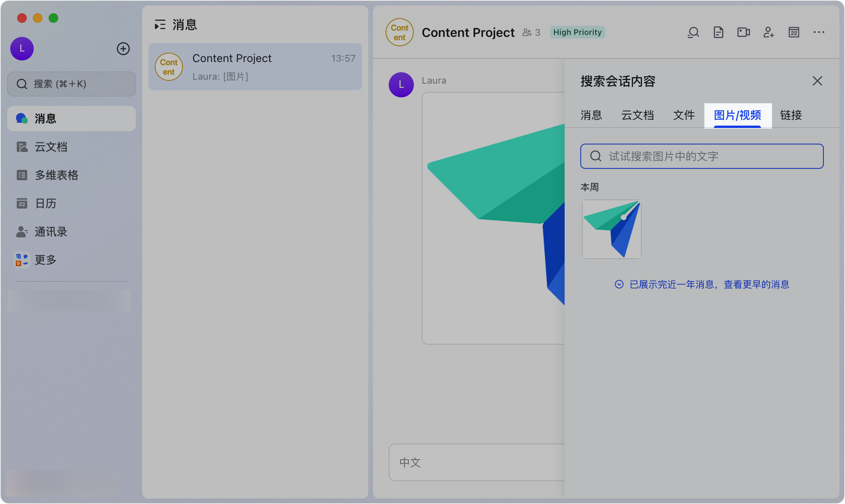This screenshot has height=504, width=845.
Task: Switch to the 链接 search tab
Action: (790, 115)
